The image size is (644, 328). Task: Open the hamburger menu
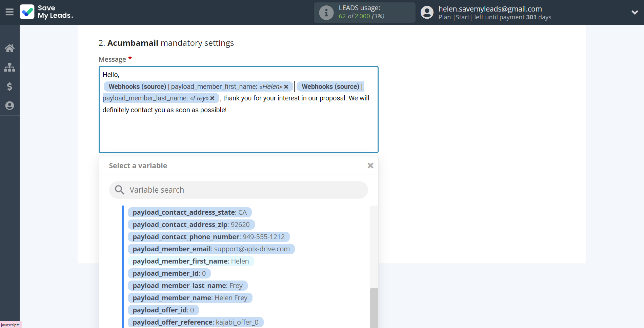point(9,12)
